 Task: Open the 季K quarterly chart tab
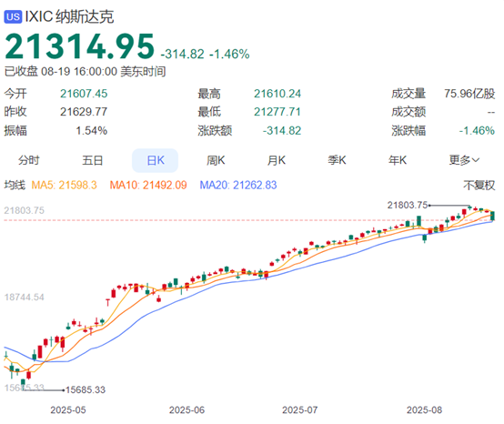click(337, 160)
